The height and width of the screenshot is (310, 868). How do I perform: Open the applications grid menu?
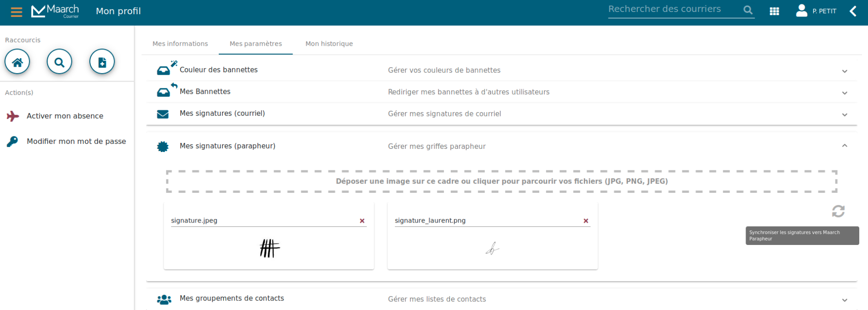(x=774, y=11)
